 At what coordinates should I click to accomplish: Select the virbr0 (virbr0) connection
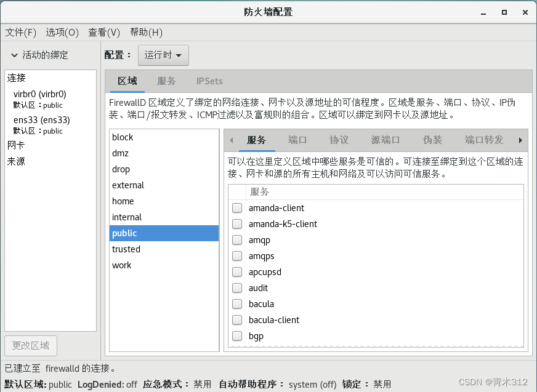(x=50, y=99)
